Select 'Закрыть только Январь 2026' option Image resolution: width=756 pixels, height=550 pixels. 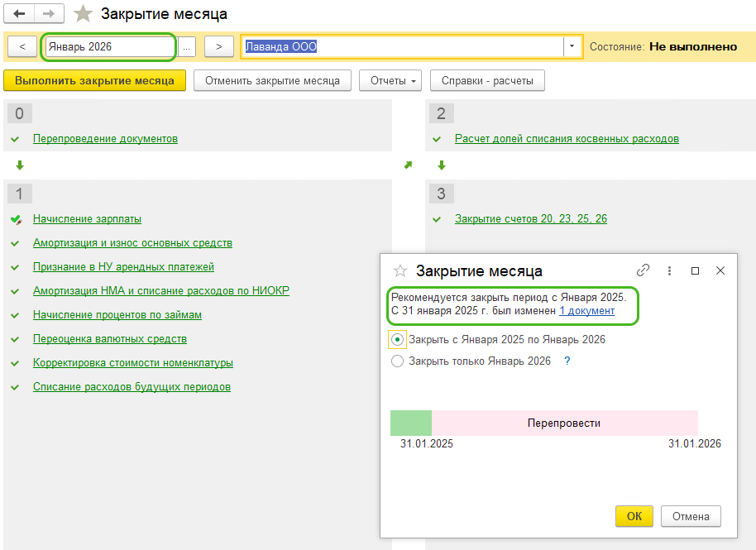[x=398, y=361]
